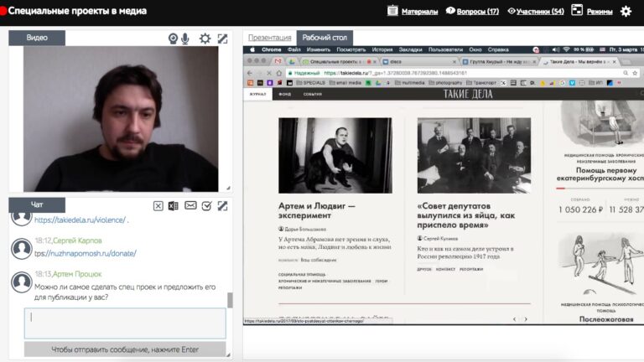Click the presenter video feed

[121, 119]
